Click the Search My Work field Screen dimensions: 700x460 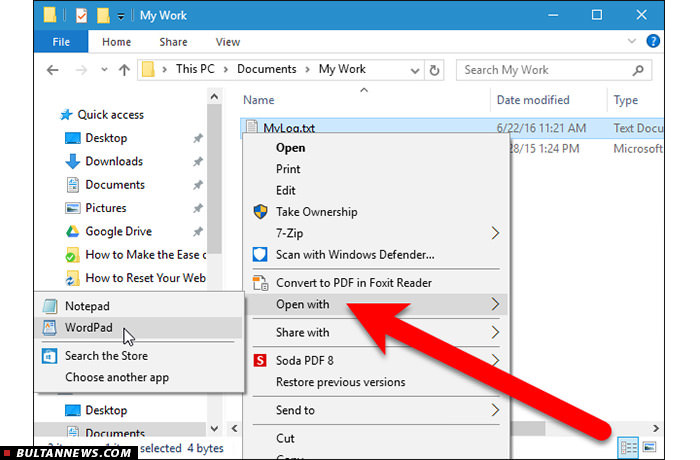click(x=554, y=70)
